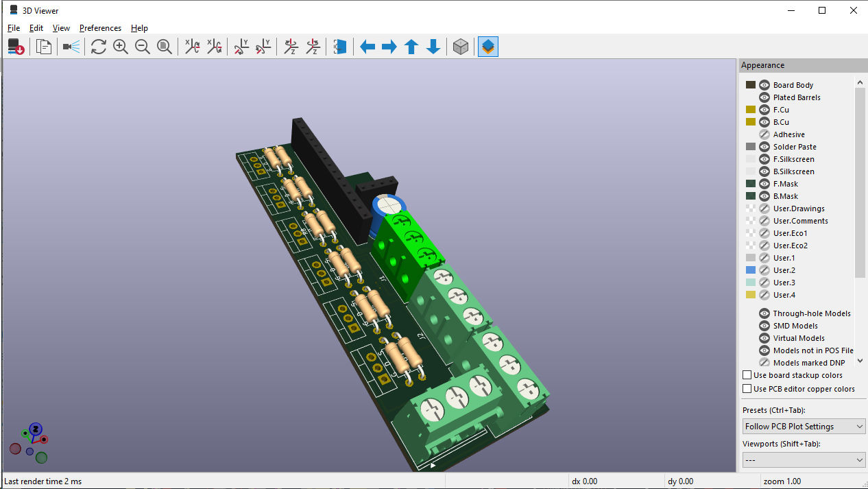Image resolution: width=868 pixels, height=489 pixels.
Task: Open the Help menu
Action: (x=139, y=28)
